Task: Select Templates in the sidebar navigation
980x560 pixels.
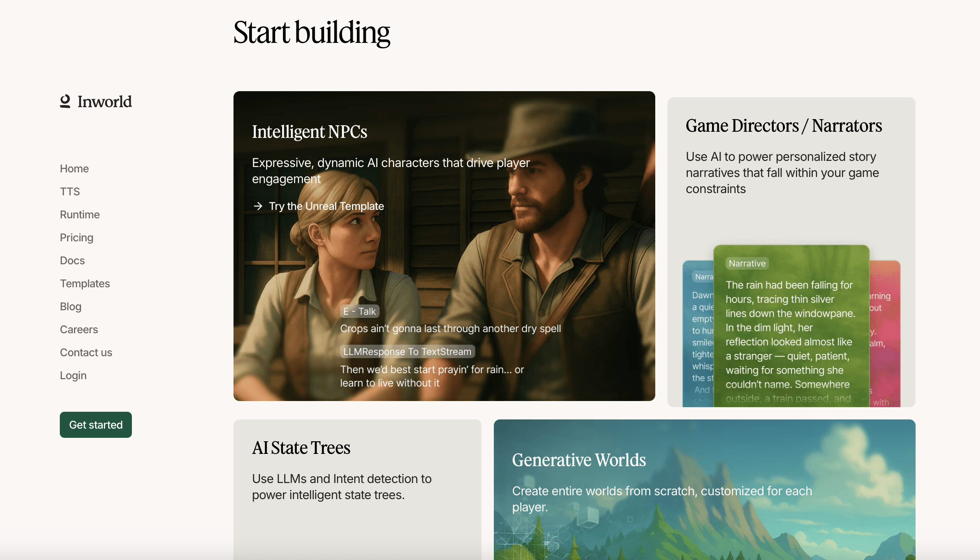Action: 85,283
